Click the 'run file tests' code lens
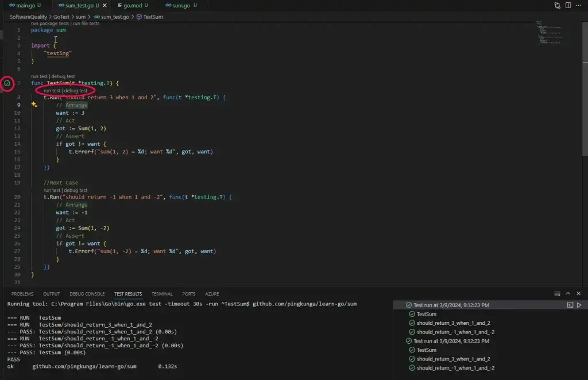 pyautogui.click(x=86, y=23)
